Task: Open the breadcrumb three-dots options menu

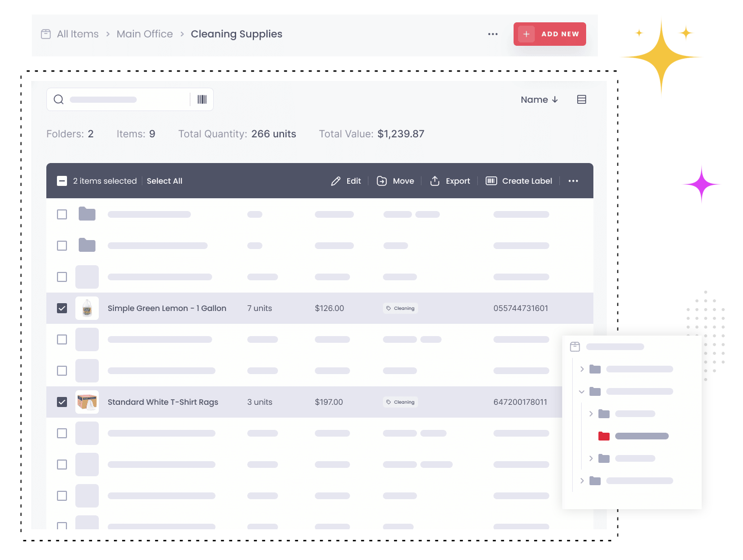Action: [x=492, y=34]
